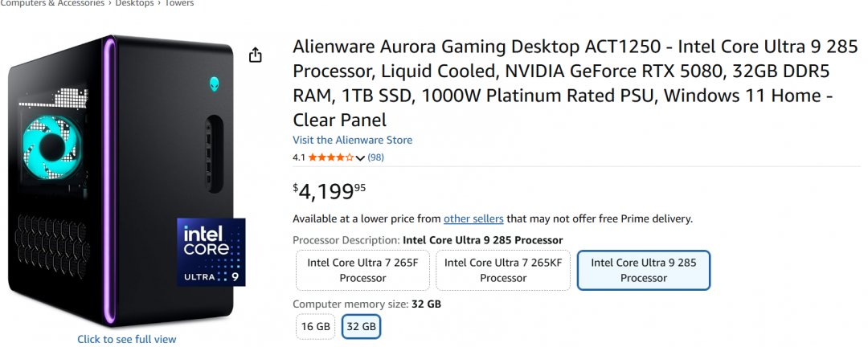Select the Intel Core Ultra 7 265F Processor option
Image resolution: width=868 pixels, height=347 pixels.
363,270
